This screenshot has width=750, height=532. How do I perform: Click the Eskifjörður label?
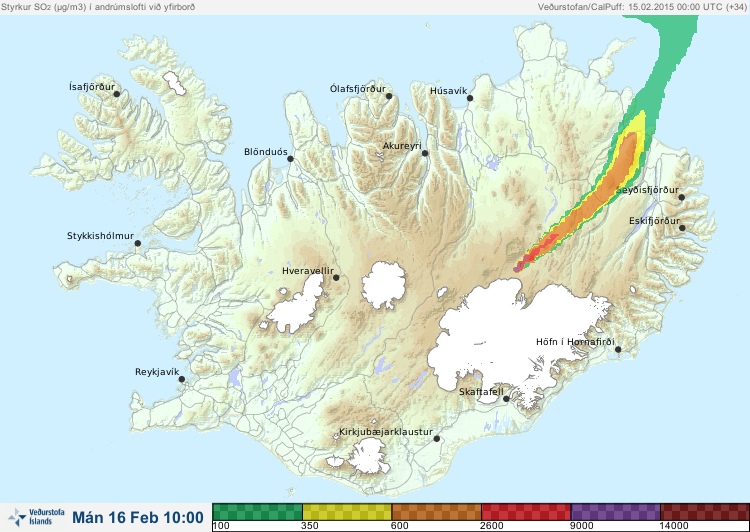coord(654,221)
